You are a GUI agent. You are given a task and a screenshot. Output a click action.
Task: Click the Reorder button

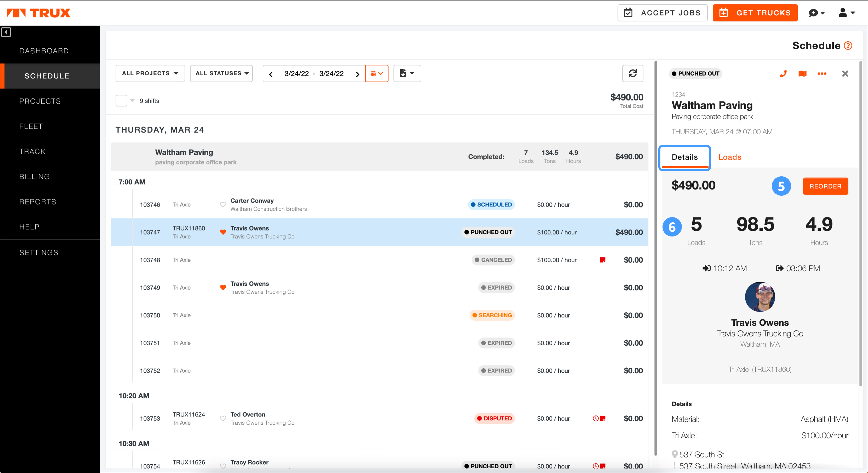(x=825, y=186)
